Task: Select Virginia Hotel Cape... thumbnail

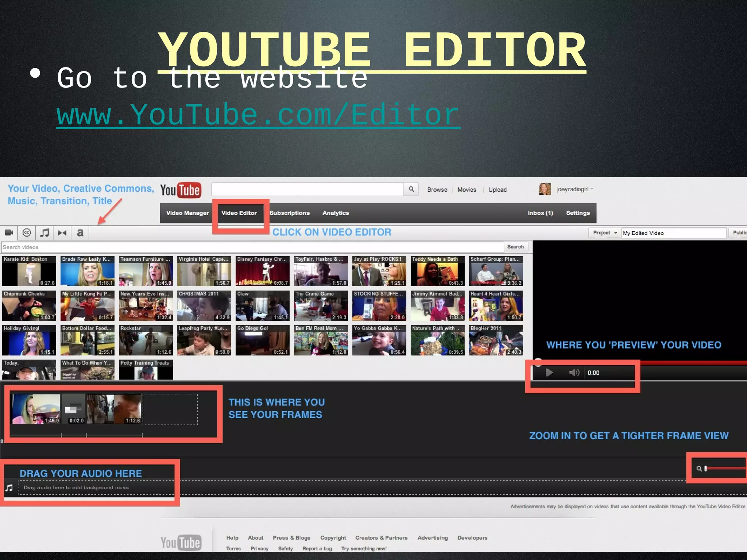Action: 204,271
